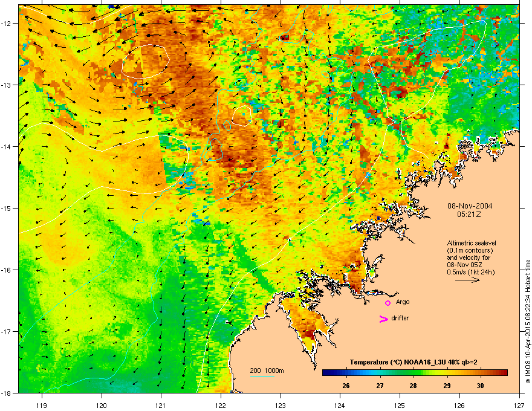Click the longitude axis label 125
Screen dimensions: 532x411
pyautogui.click(x=400, y=405)
